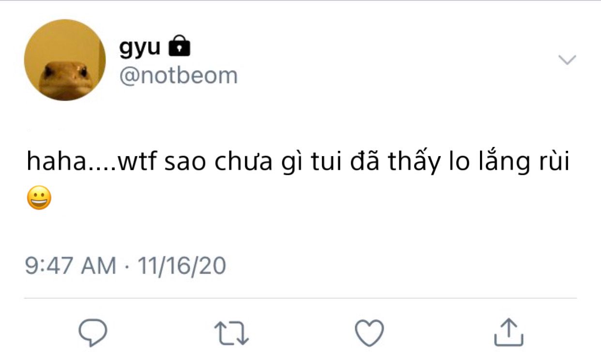The image size is (601, 364).
Task: Retweet this post with the arrows icon
Action: [x=231, y=334]
